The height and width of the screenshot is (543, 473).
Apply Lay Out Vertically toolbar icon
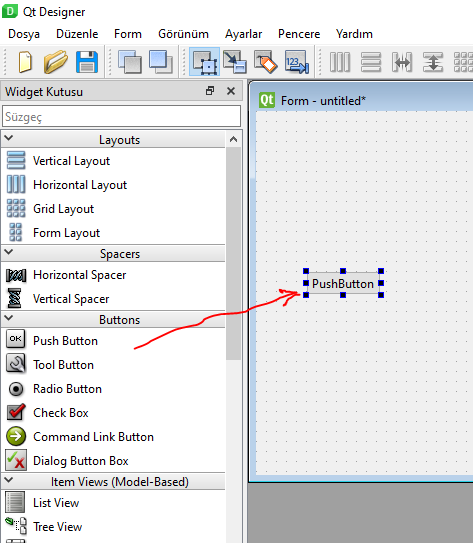click(x=371, y=62)
